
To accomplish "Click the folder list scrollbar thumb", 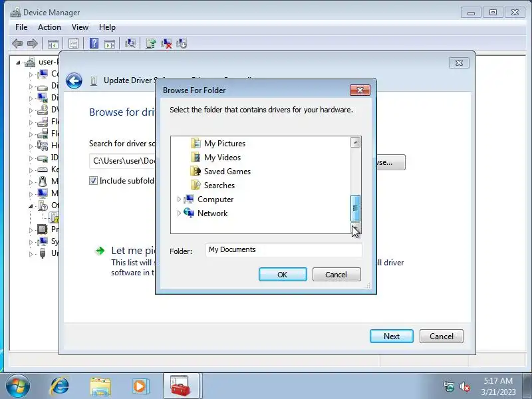I will [x=355, y=208].
